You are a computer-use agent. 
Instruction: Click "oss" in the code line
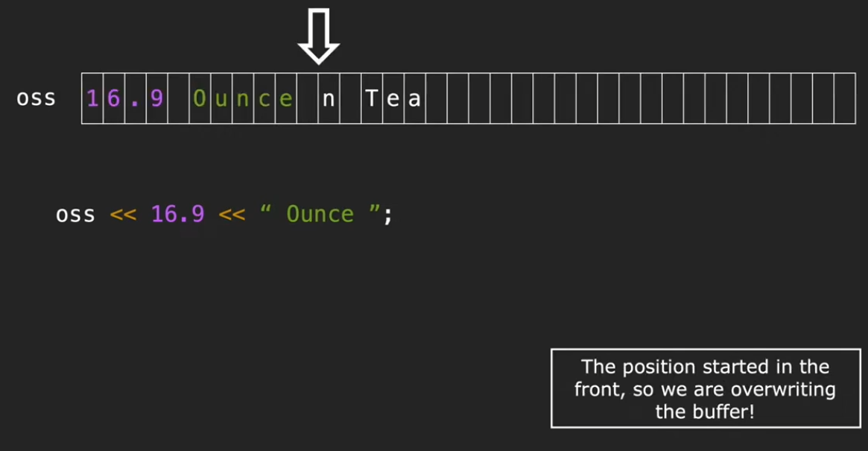(x=75, y=215)
